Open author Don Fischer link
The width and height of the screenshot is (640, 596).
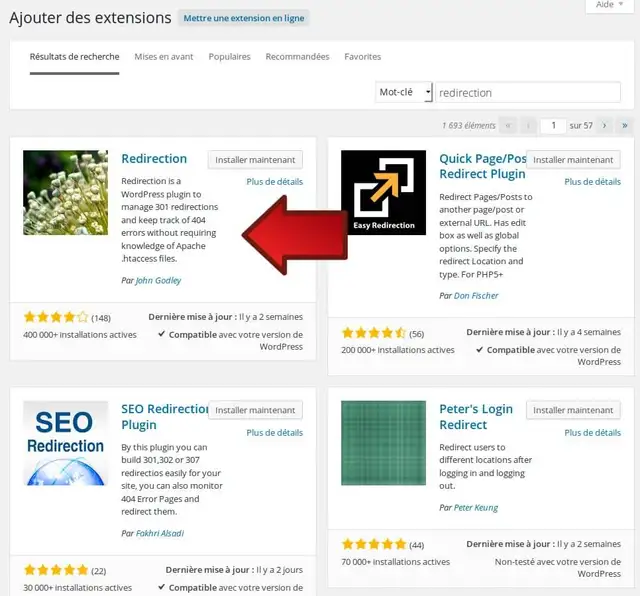pyautogui.click(x=476, y=296)
